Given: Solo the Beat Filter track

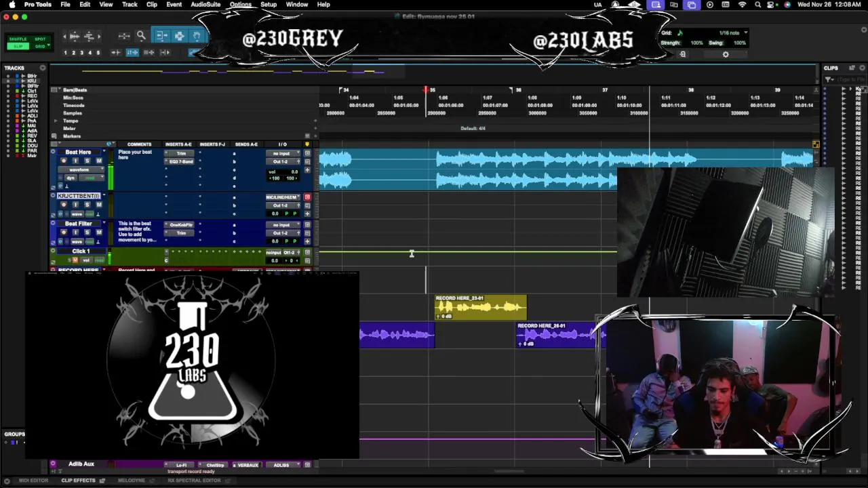Looking at the screenshot, I should tap(87, 232).
